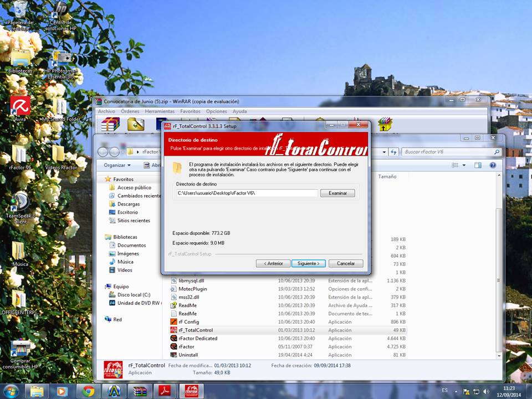The image size is (532, 399).
Task: Click the Windows Start button
Action: [11, 391]
